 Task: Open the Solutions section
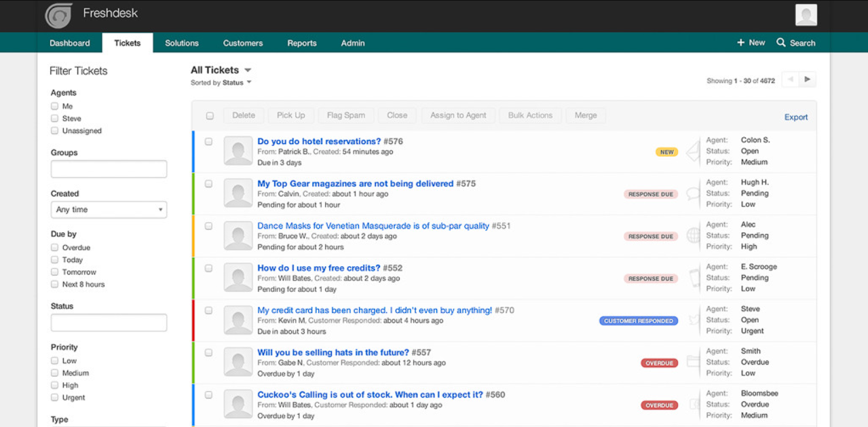181,42
